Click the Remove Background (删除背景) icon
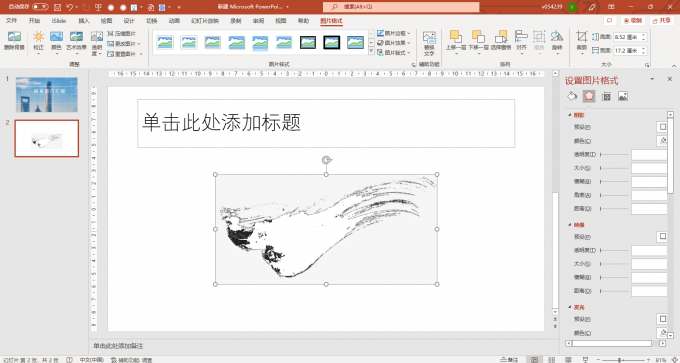Viewport: 680px width, 363px height. coord(14,41)
